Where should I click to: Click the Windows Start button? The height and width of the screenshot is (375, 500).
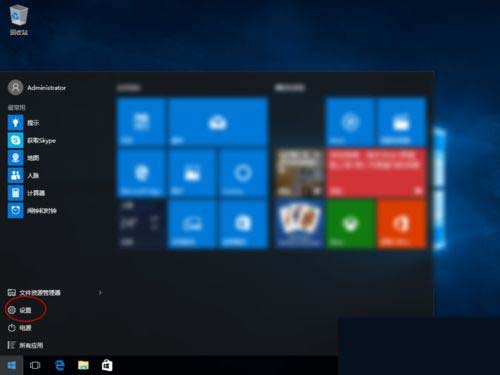click(x=11, y=365)
